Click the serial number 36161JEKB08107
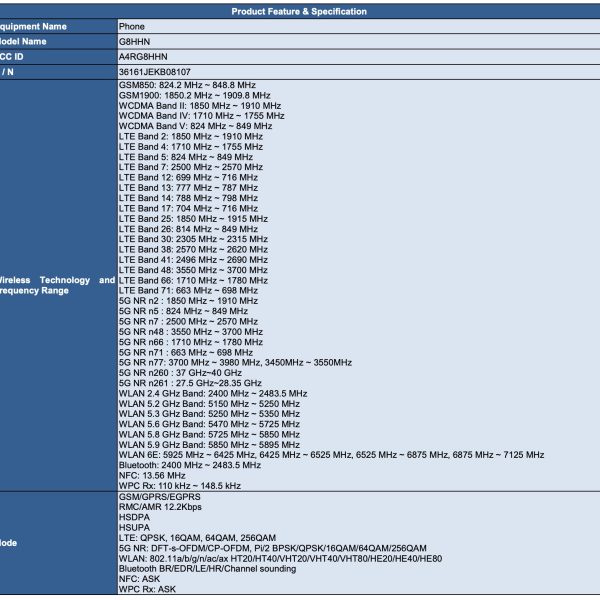This screenshot has width=600, height=600. tap(156, 73)
